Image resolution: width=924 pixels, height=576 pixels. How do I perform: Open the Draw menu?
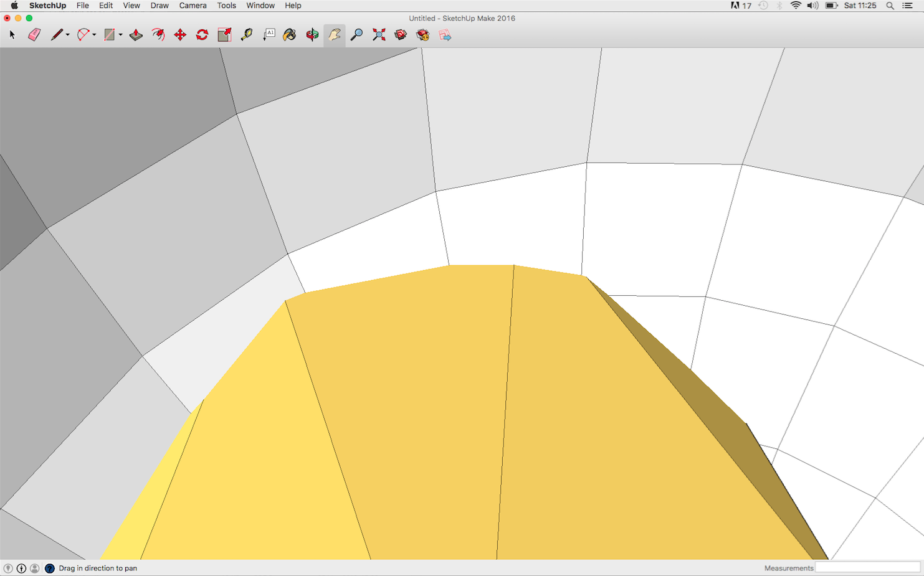pyautogui.click(x=160, y=6)
